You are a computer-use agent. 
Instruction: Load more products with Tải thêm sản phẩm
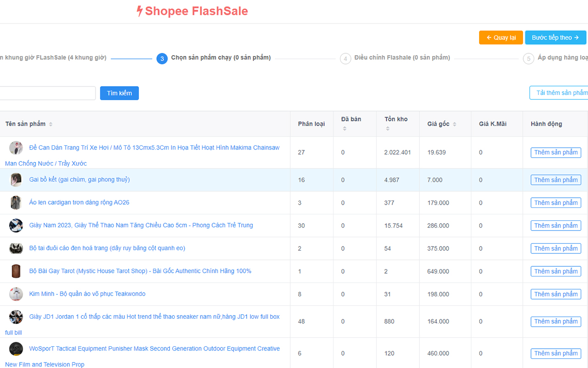(559, 93)
